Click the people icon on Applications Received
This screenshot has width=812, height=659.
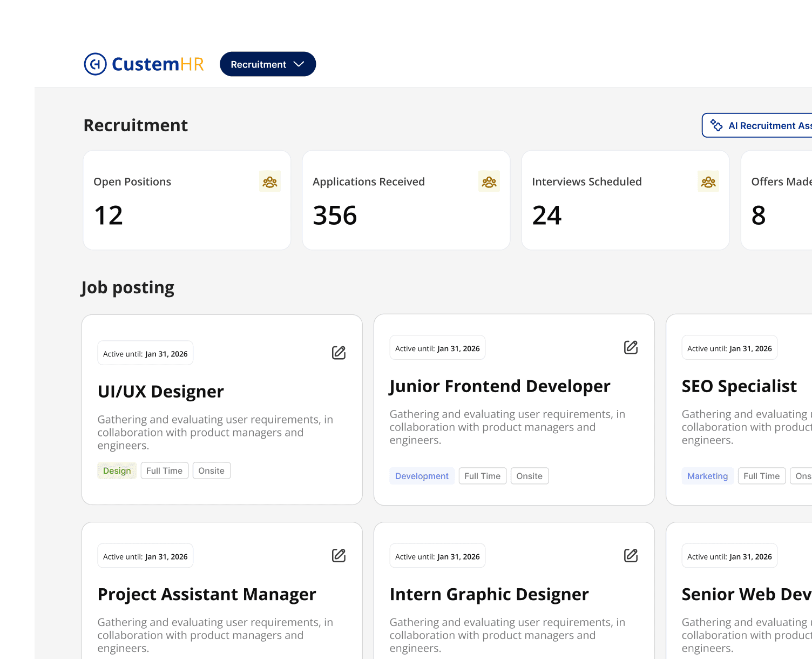click(x=489, y=182)
